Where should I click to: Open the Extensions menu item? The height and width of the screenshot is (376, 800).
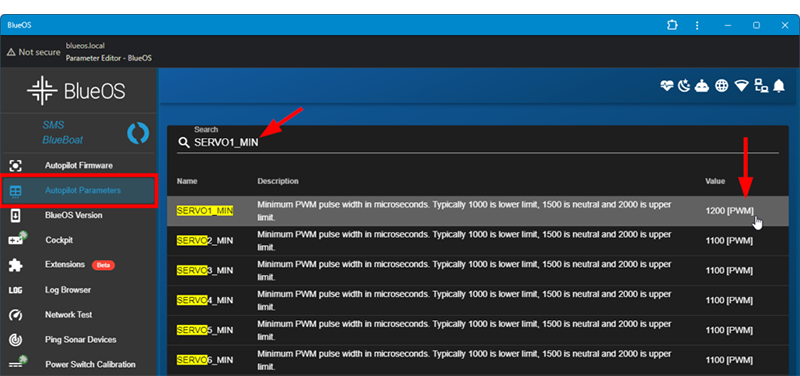coord(79,265)
